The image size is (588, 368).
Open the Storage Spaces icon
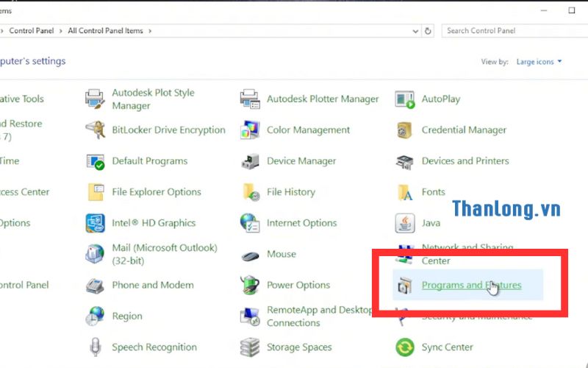click(x=250, y=347)
